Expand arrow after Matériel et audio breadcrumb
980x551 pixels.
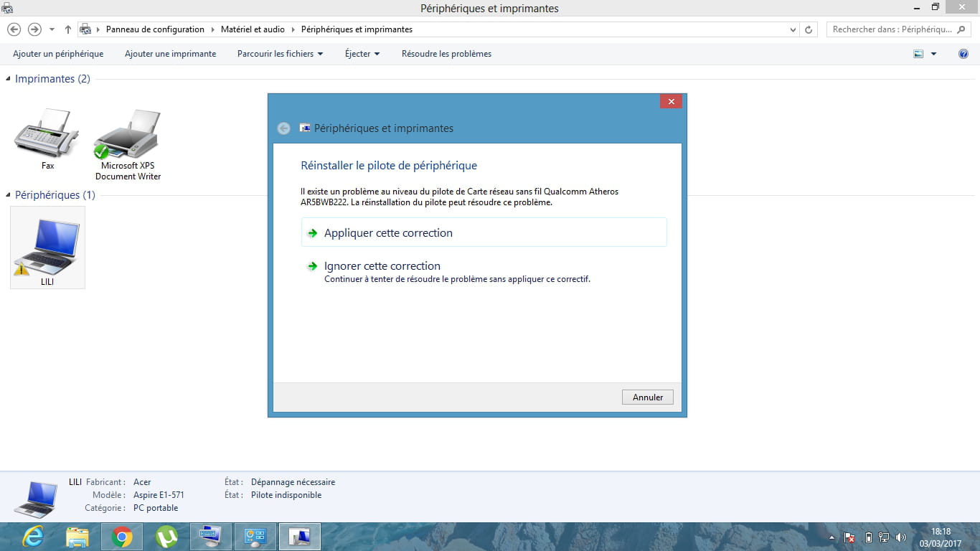point(293,30)
